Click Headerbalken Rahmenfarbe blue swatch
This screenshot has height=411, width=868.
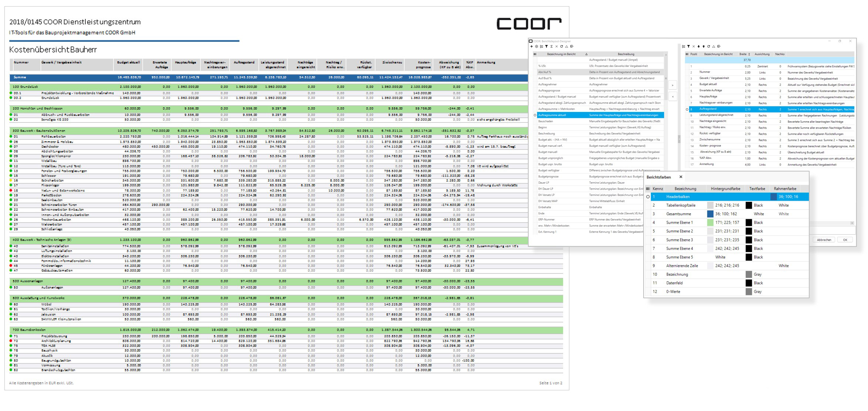(x=774, y=197)
